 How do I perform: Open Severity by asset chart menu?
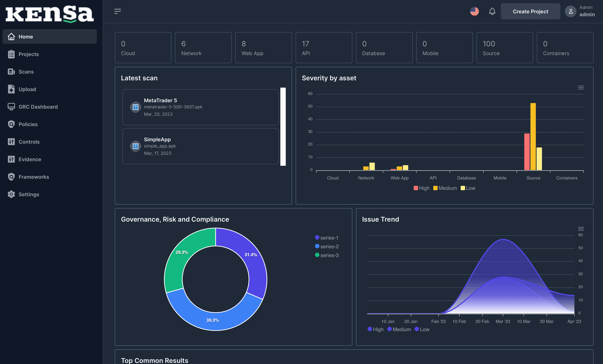(x=581, y=87)
